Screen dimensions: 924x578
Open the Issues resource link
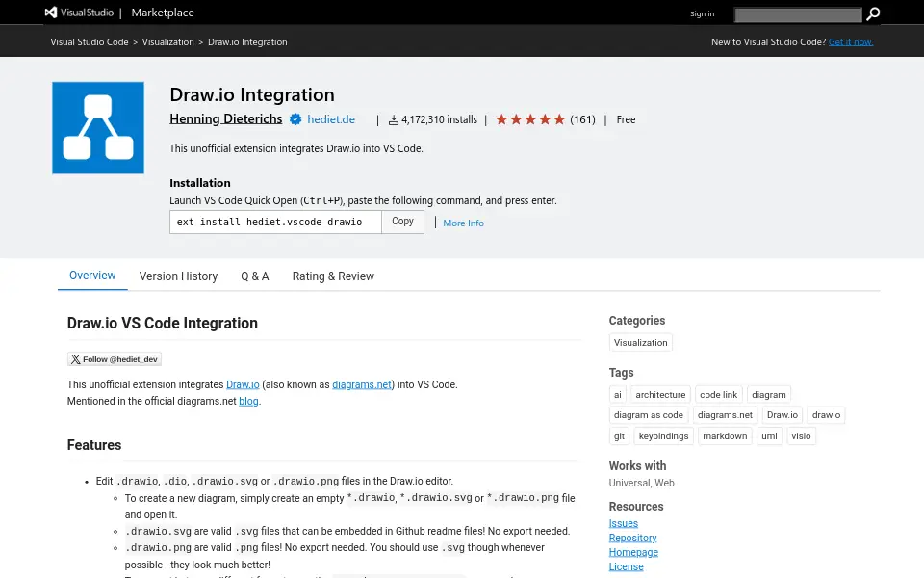click(624, 523)
